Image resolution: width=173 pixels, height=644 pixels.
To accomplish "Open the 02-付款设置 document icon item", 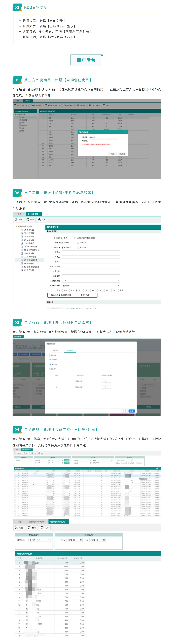I will 22,233.
